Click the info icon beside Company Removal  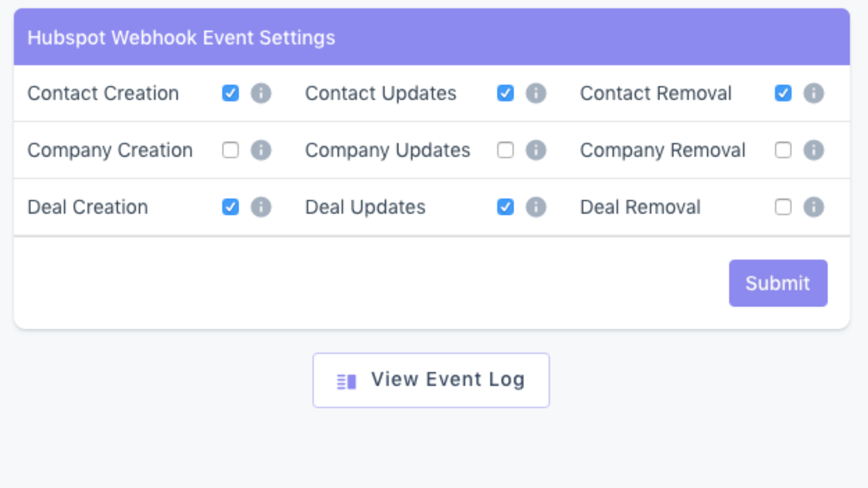tap(813, 150)
